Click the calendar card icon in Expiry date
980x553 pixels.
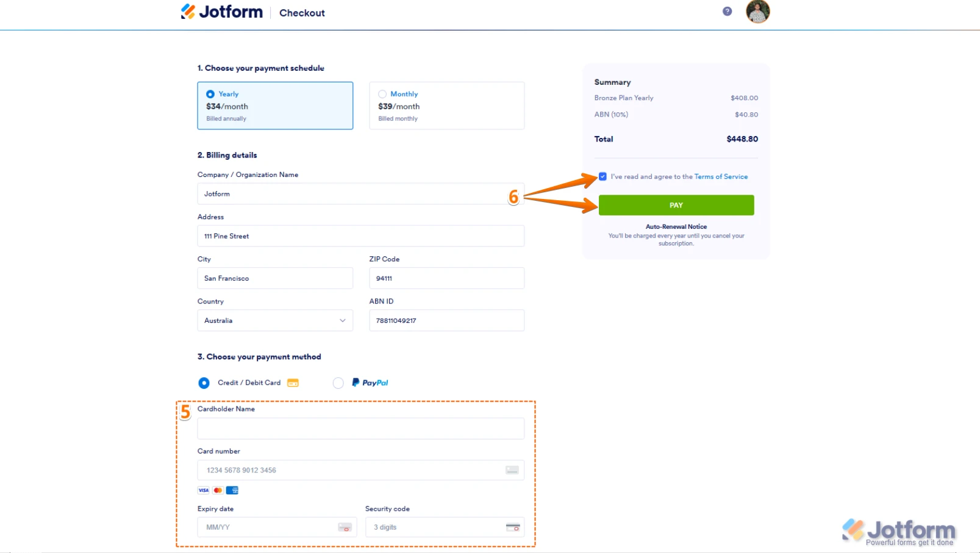point(345,527)
